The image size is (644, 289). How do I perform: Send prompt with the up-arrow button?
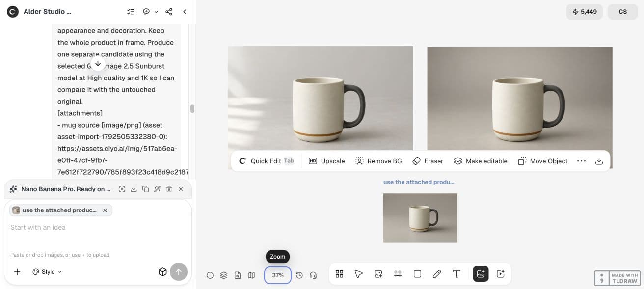[x=179, y=272]
